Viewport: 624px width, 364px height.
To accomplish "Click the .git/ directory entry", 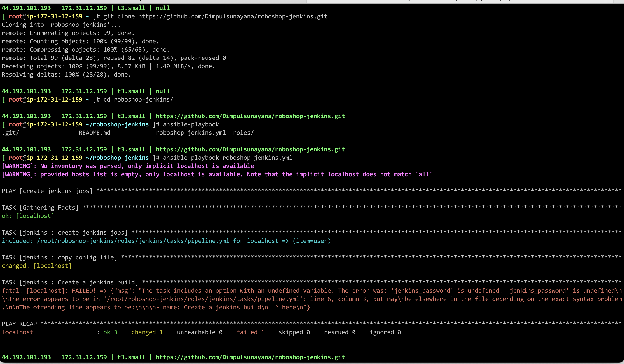I will click(11, 133).
